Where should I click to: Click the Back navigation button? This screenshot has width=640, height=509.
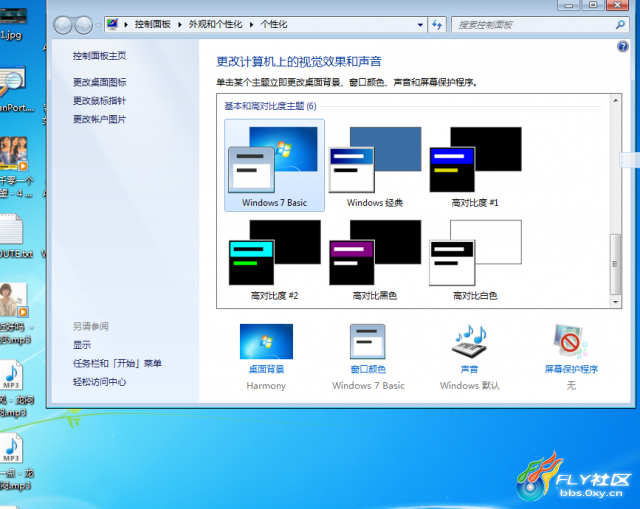coord(63,25)
